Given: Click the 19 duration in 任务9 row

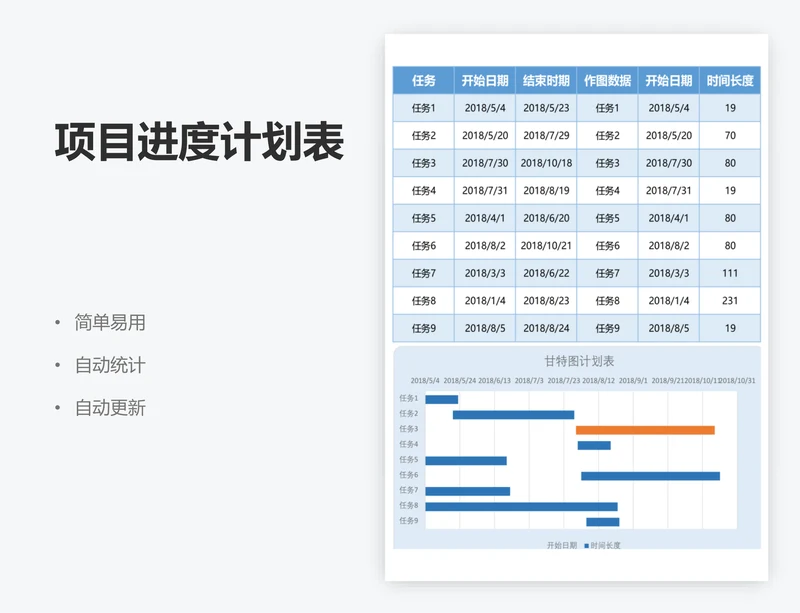Looking at the screenshot, I should [x=730, y=329].
